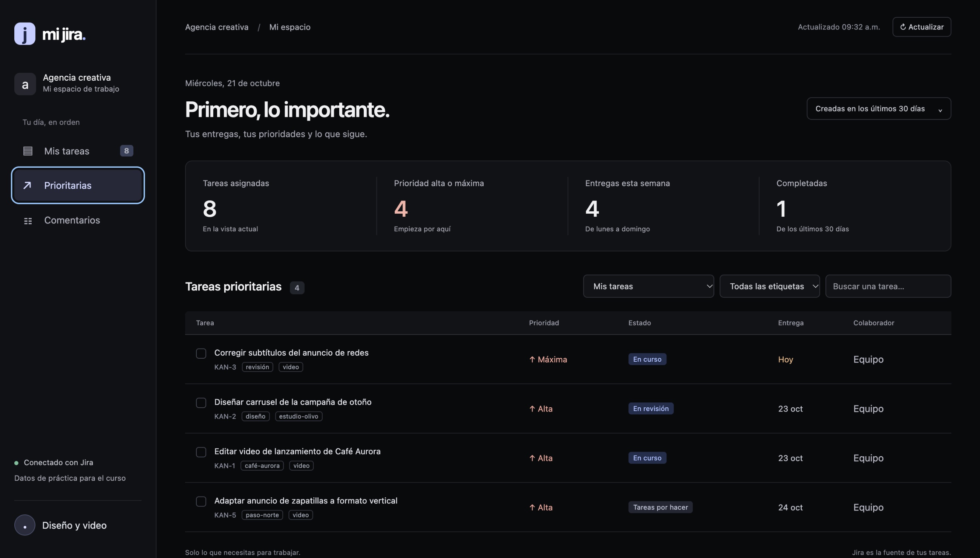Click the refresh icon in Actualizar
The image size is (980, 558).
[x=903, y=27]
